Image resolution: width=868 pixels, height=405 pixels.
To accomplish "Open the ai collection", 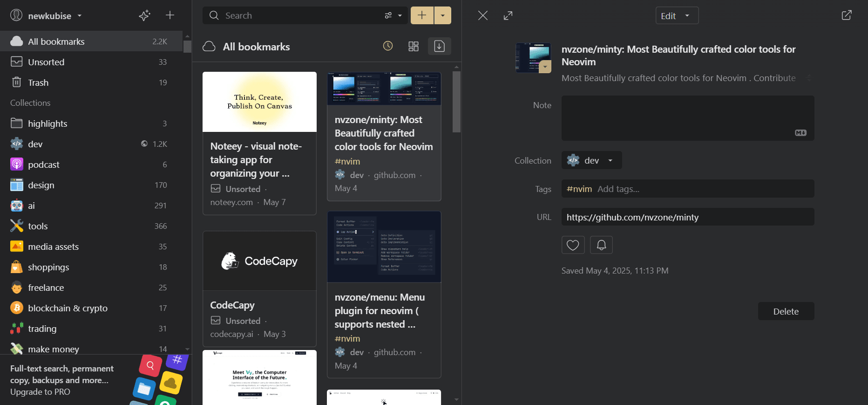I will (x=91, y=206).
